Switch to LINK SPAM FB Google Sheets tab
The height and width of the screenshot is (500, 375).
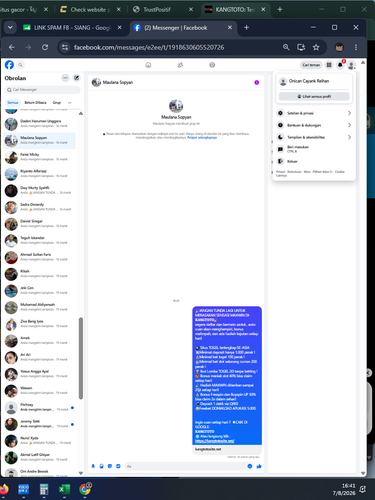coord(72,28)
